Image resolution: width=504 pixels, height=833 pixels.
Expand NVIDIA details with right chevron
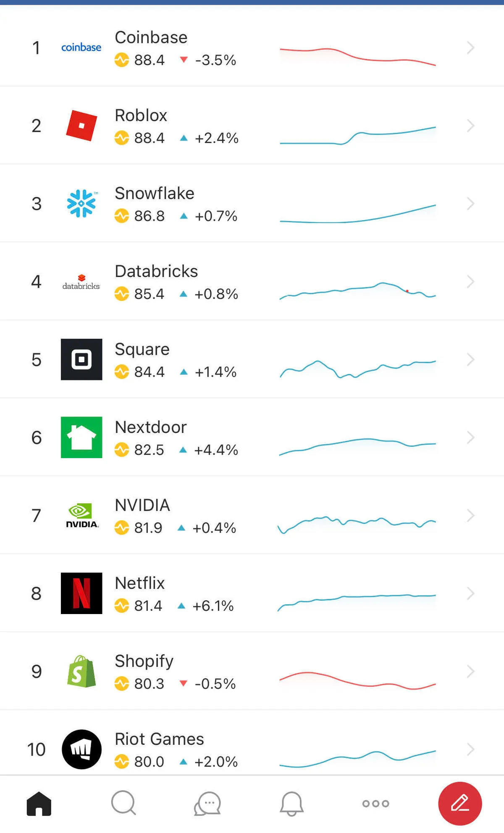(470, 515)
